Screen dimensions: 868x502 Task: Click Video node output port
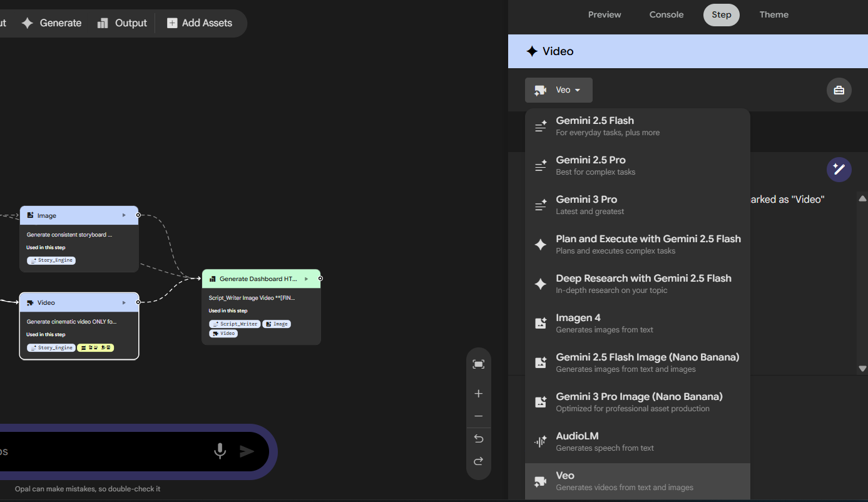(138, 302)
